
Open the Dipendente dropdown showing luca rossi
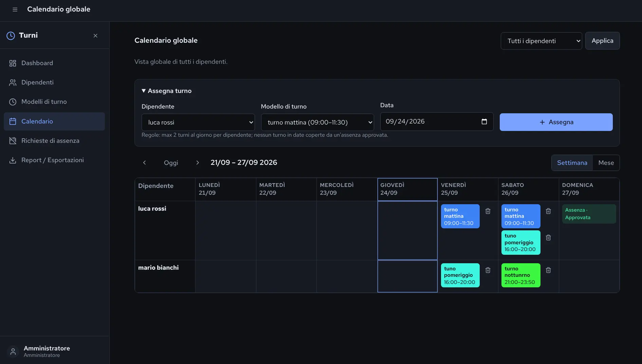[198, 122]
